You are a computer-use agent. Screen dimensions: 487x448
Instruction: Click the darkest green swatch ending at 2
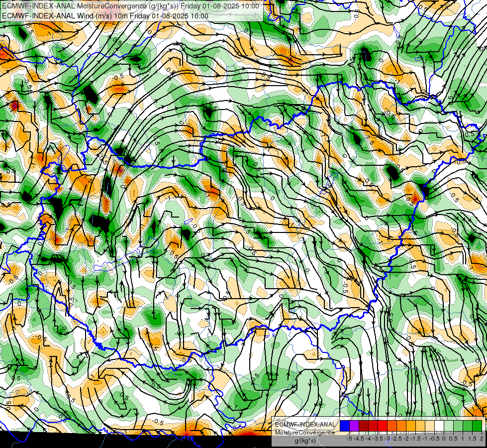(477, 426)
